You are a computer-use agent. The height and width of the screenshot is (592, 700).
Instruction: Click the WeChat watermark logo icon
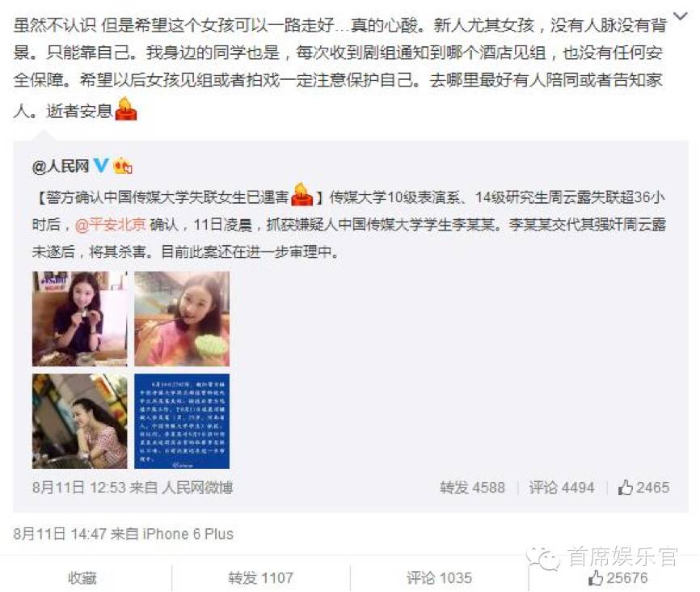[x=543, y=559]
